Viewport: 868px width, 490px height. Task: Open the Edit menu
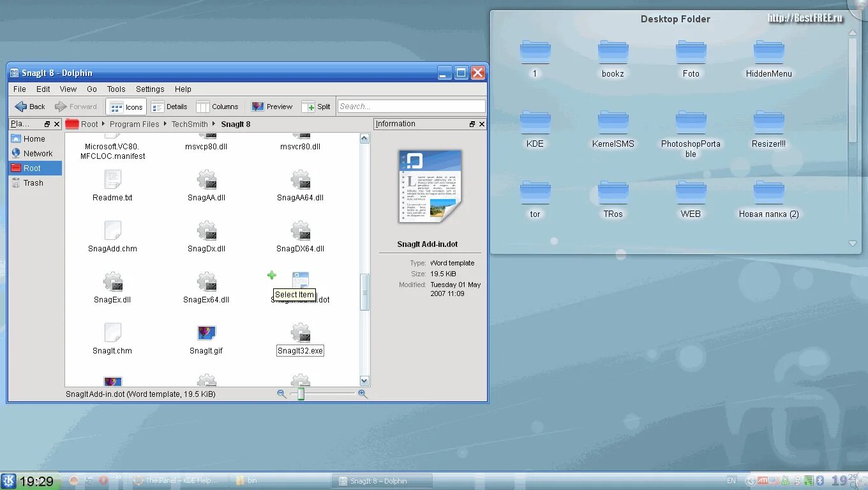tap(43, 89)
